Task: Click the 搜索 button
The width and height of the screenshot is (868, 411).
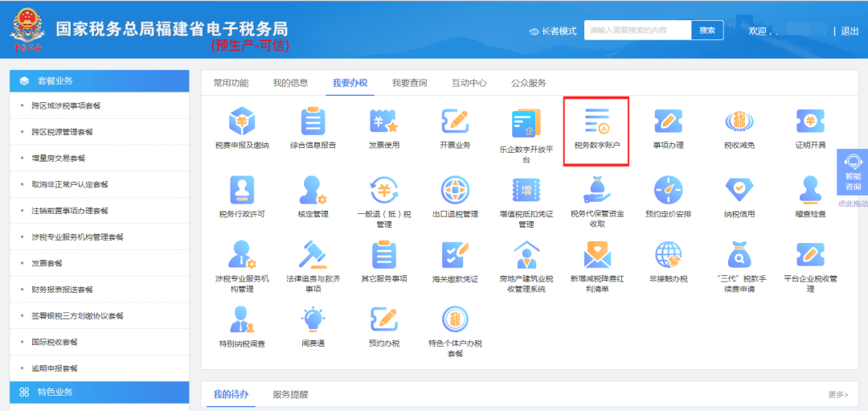Action: [x=707, y=31]
